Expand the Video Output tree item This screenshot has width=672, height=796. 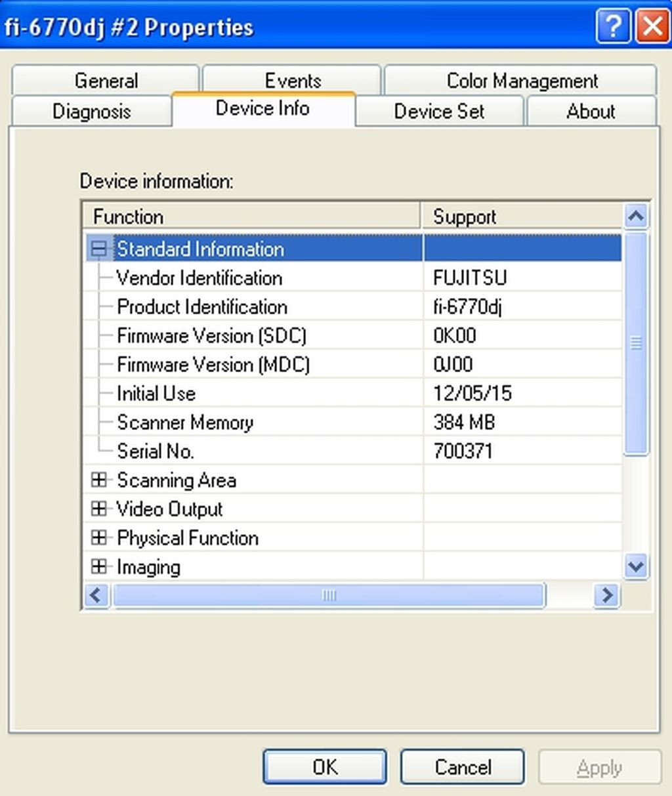[x=100, y=509]
